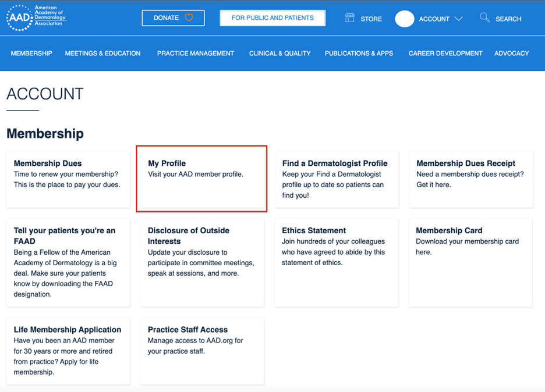Image resolution: width=545 pixels, height=392 pixels.
Task: Click the account avatar circle
Action: 404,19
